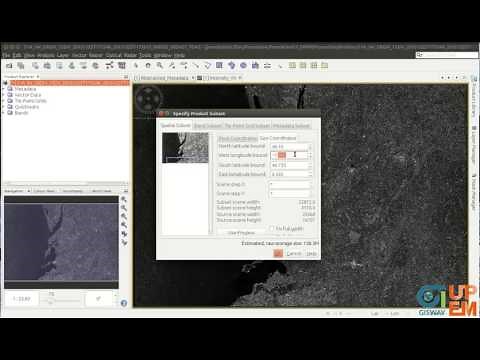Click Help in the subset dialog
The height and width of the screenshot is (360, 480).
(312, 254)
